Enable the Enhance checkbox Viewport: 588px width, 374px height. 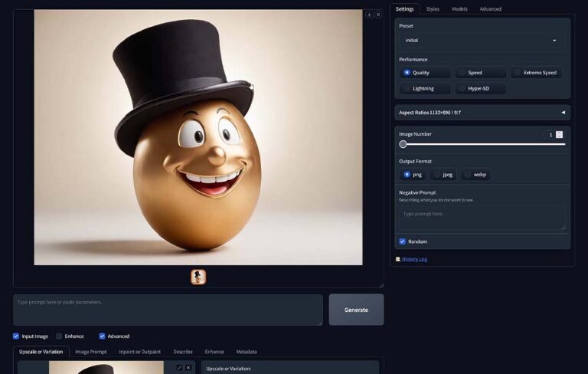click(60, 336)
